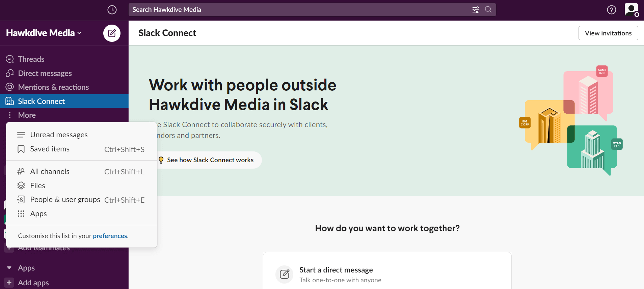Open the history clock icon

[112, 10]
